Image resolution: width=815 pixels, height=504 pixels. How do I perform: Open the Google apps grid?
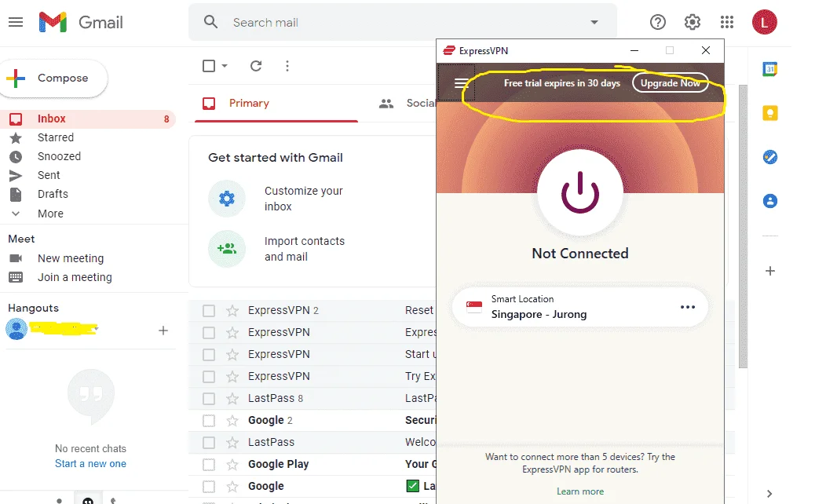click(x=726, y=22)
